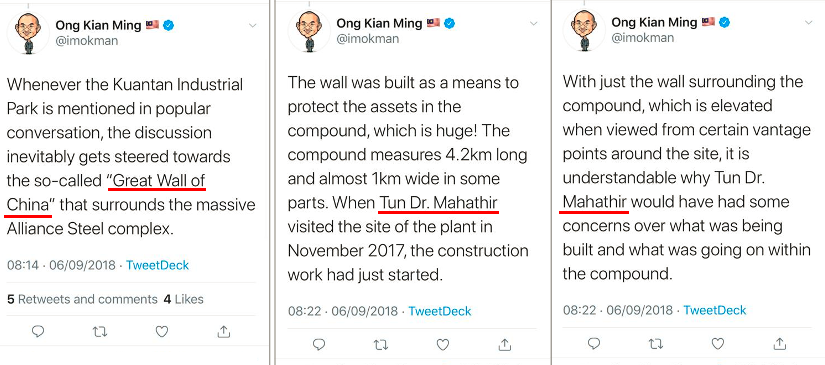Open Ong Kian Ming's avatar in middle tweet
This screenshot has height=365, width=825.
[309, 31]
